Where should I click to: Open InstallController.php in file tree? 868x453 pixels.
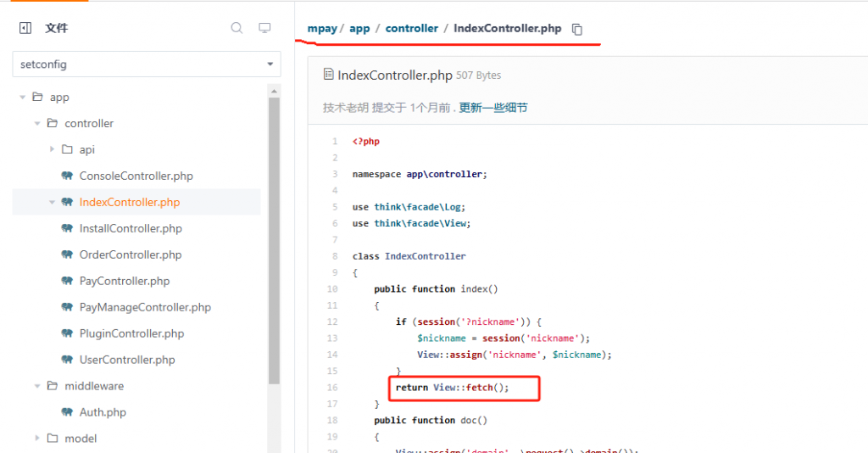coord(131,228)
